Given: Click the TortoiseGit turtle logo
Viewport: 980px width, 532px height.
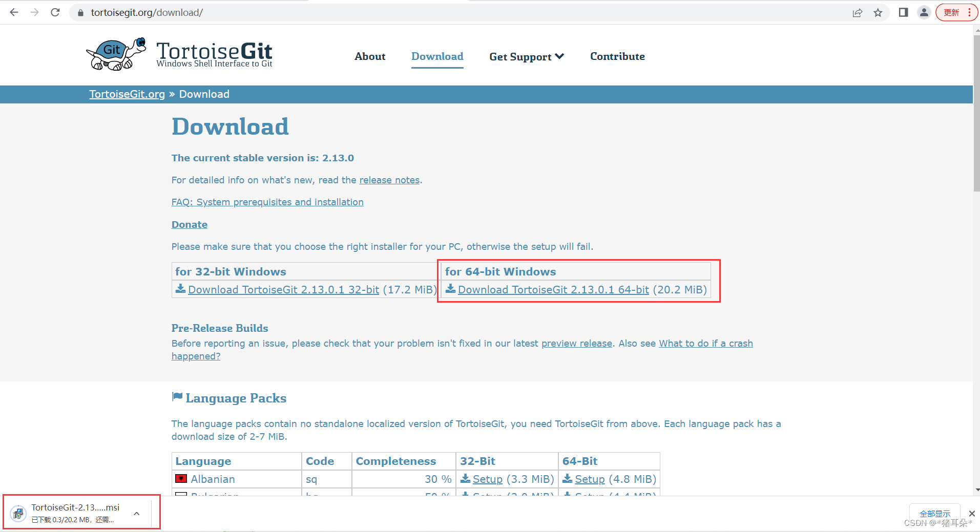Looking at the screenshot, I should click(x=116, y=54).
